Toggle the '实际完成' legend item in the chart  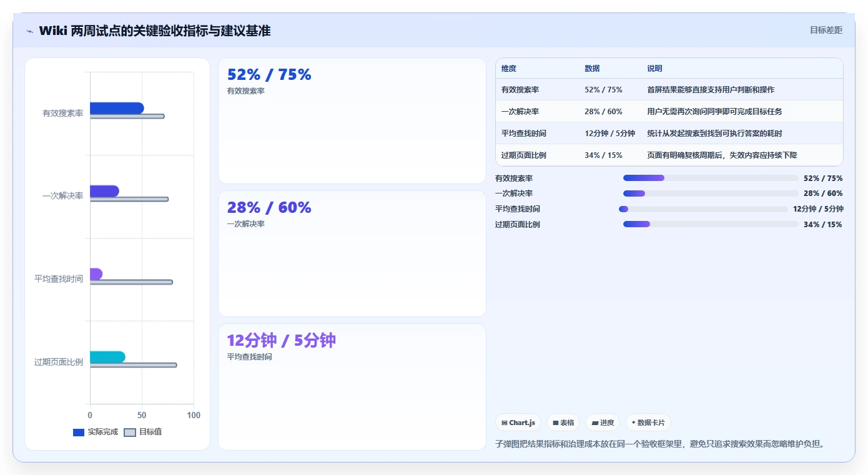click(96, 432)
